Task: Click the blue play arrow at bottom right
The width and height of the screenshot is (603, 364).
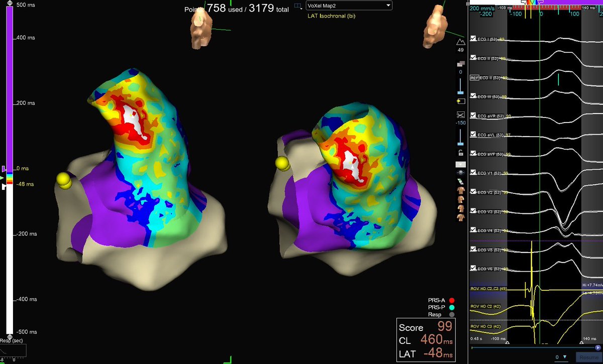Action: tap(598, 347)
